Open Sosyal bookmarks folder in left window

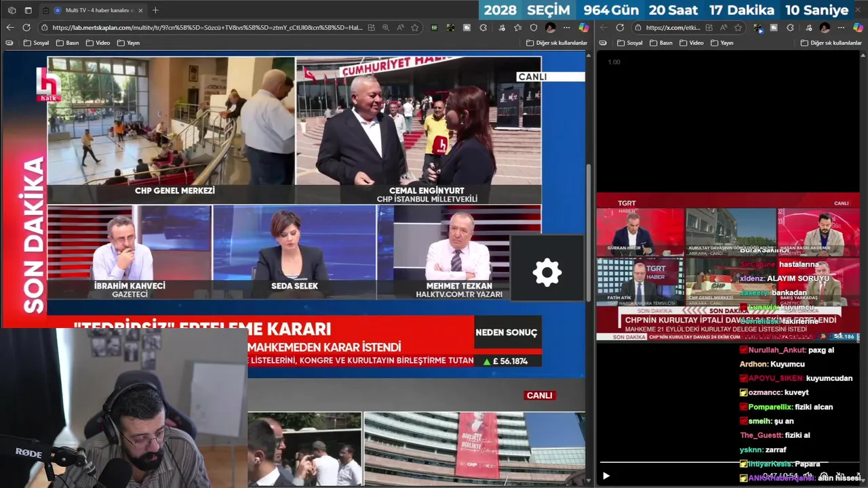[36, 43]
